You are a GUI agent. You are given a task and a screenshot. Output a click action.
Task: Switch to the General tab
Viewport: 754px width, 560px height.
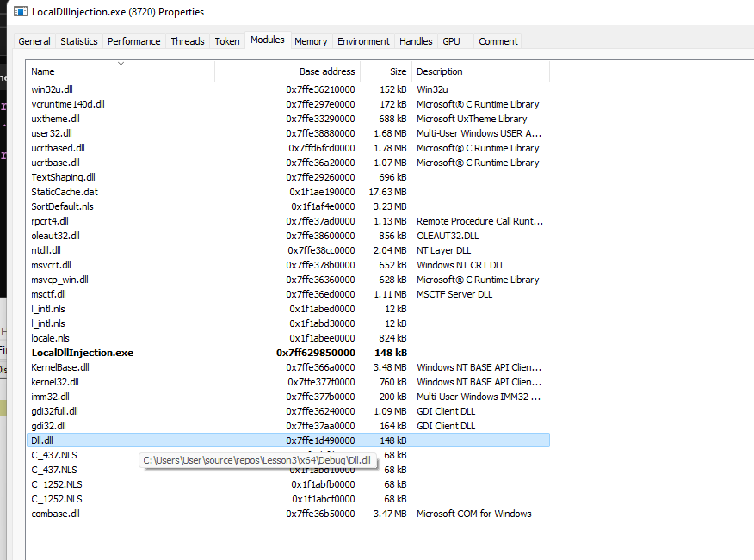[34, 41]
